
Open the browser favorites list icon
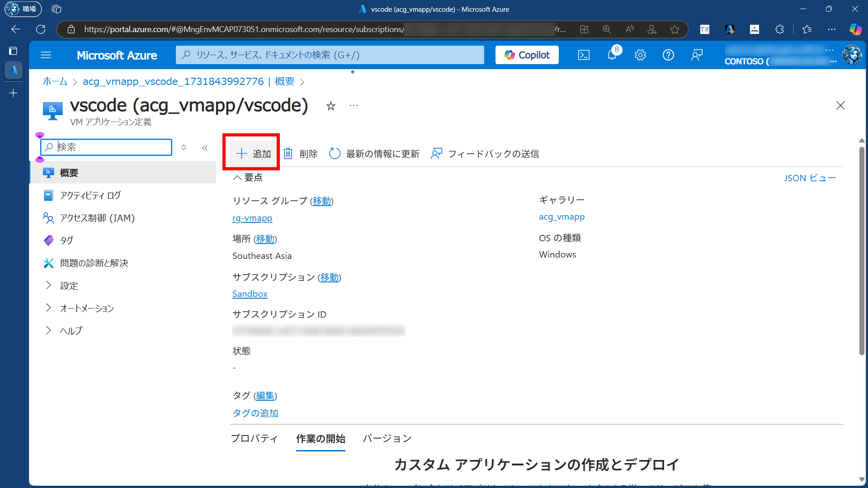807,29
